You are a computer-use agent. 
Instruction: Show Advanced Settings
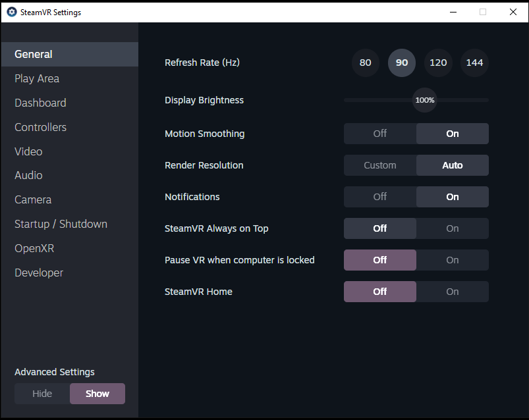click(97, 394)
